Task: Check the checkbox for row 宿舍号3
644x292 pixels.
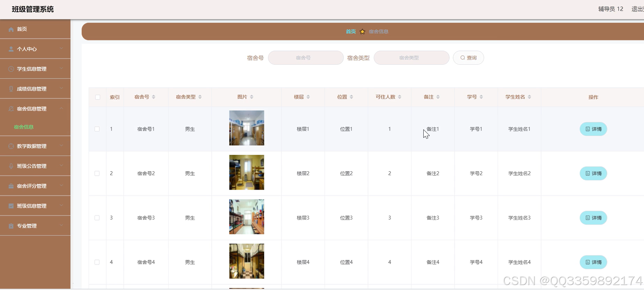Action: [97, 218]
